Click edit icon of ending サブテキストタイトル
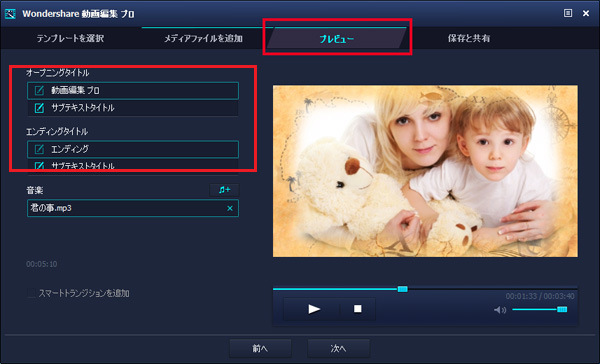 pos(39,166)
